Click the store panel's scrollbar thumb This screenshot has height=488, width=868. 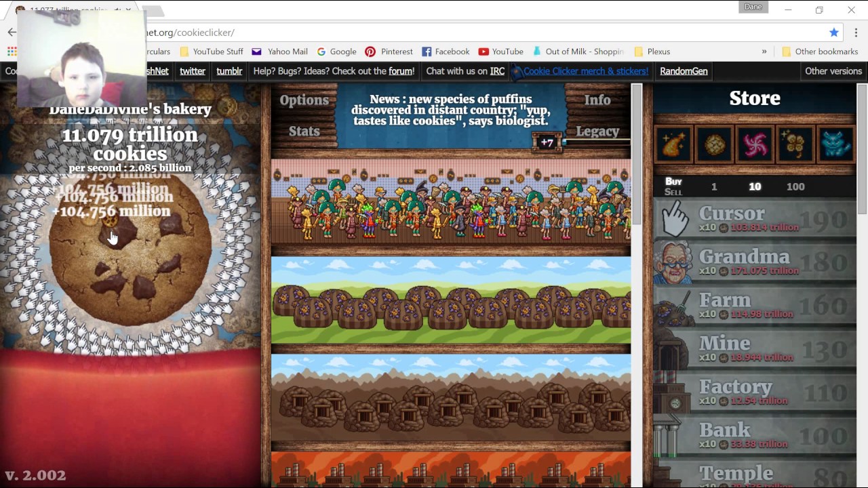pyautogui.click(x=862, y=149)
